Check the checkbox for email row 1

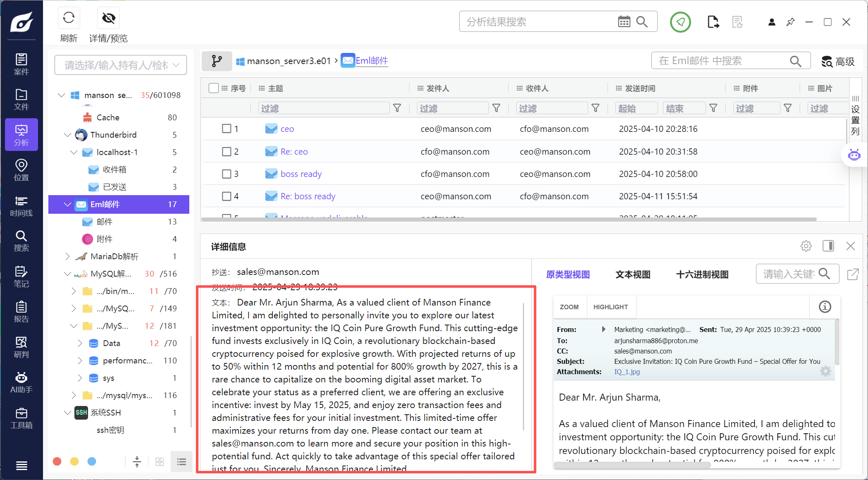click(227, 129)
